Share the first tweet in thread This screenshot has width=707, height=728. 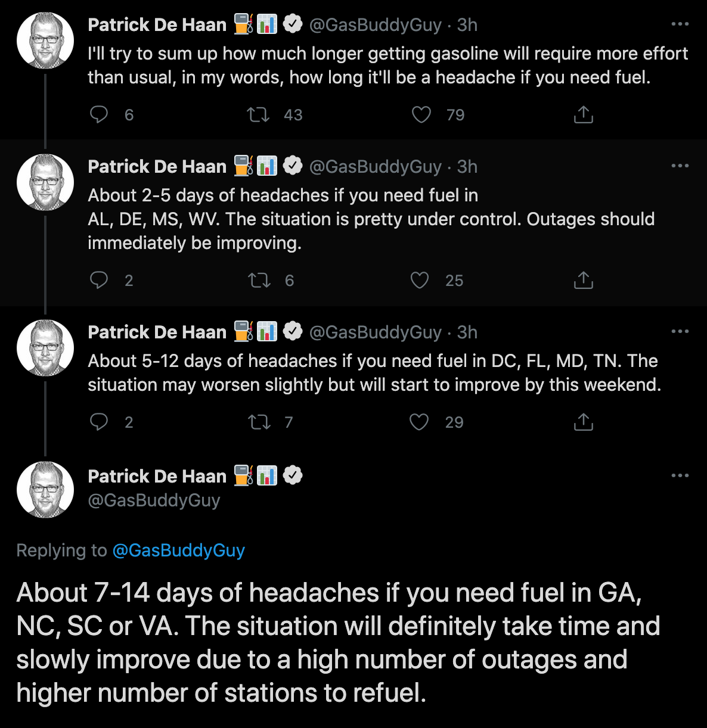point(583,114)
